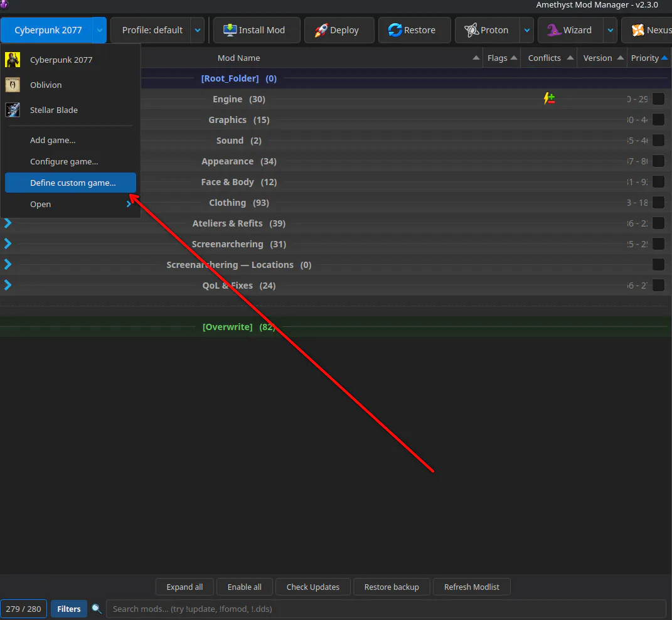
Task: Open the Proton dropdown arrow
Action: point(526,30)
